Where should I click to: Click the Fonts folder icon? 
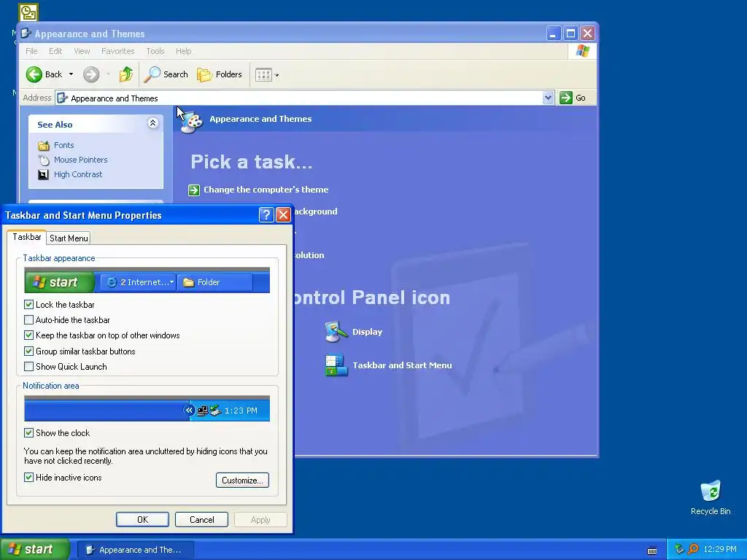tap(43, 145)
